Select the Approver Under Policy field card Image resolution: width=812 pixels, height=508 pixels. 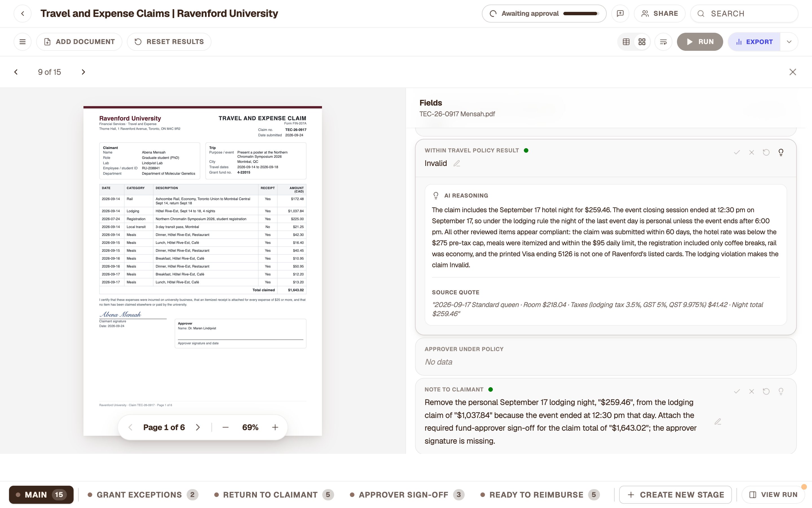click(606, 356)
